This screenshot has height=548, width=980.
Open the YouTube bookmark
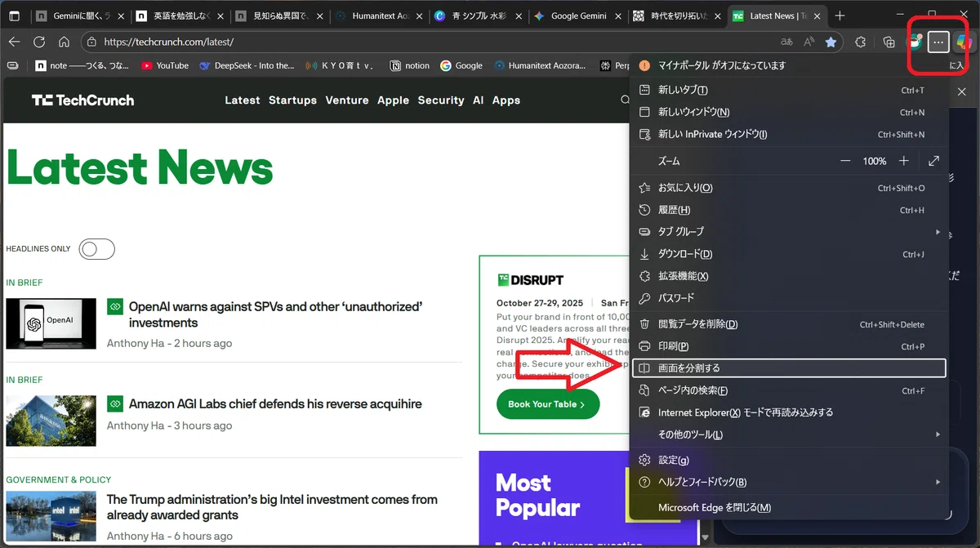pyautogui.click(x=164, y=65)
